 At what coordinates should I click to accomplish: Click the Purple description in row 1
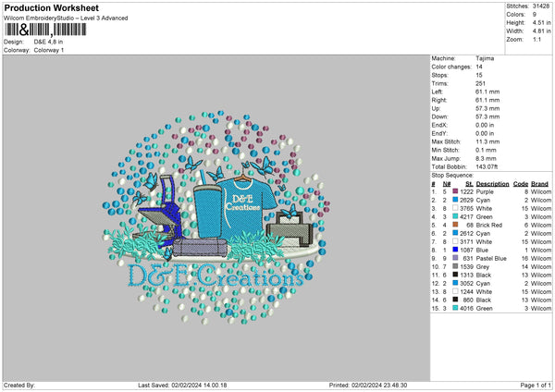coord(485,191)
